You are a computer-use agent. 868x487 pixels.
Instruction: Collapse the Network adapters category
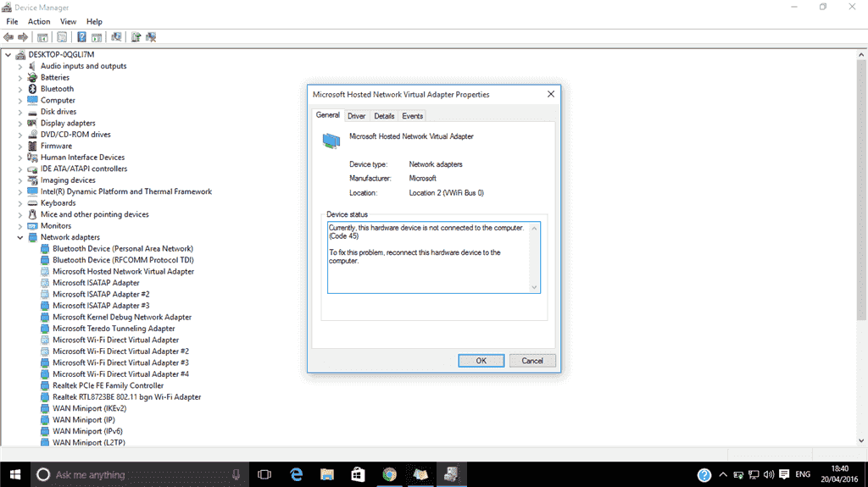point(20,237)
